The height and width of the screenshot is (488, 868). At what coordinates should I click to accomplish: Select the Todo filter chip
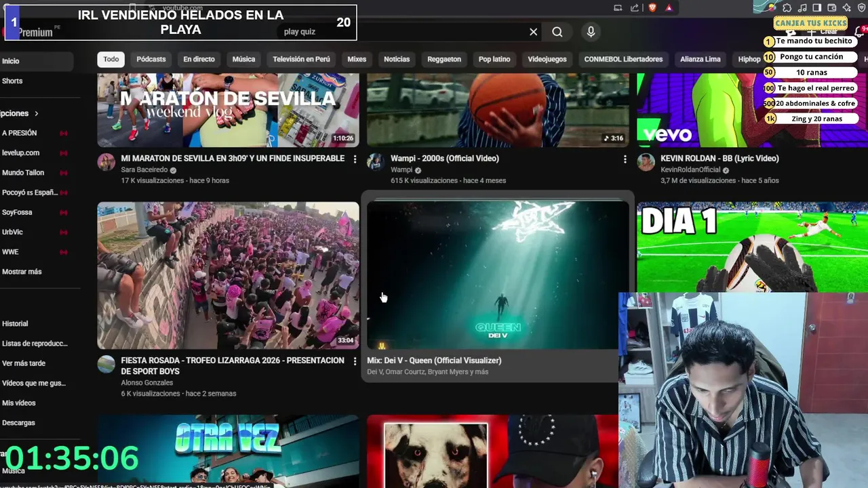111,59
